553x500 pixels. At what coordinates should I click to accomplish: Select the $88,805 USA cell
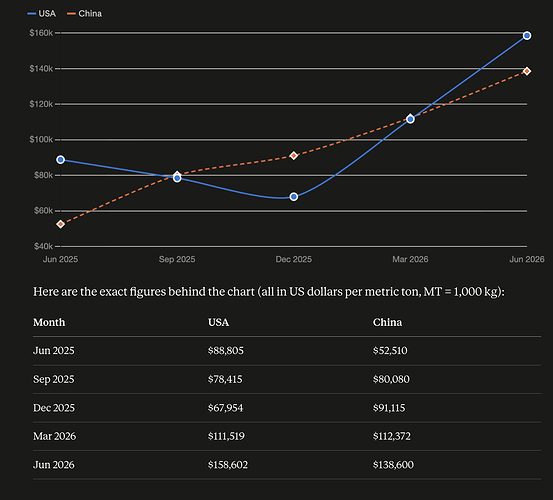pos(226,350)
